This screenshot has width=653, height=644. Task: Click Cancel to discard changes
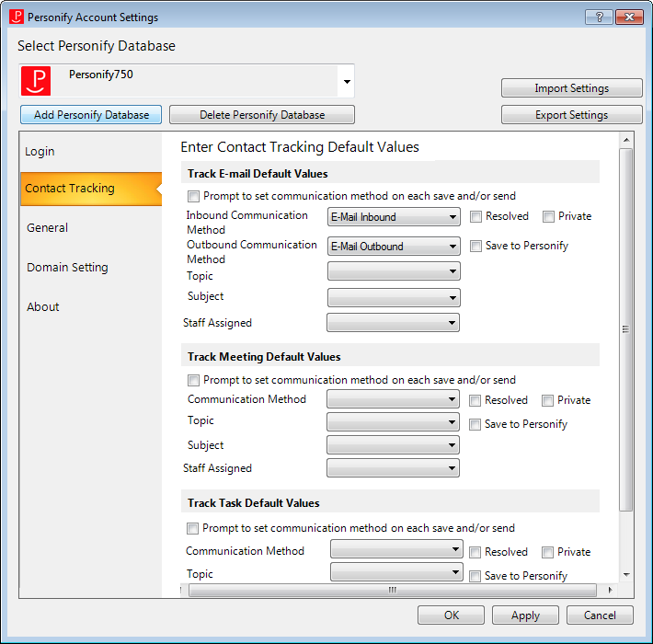pyautogui.click(x=600, y=615)
